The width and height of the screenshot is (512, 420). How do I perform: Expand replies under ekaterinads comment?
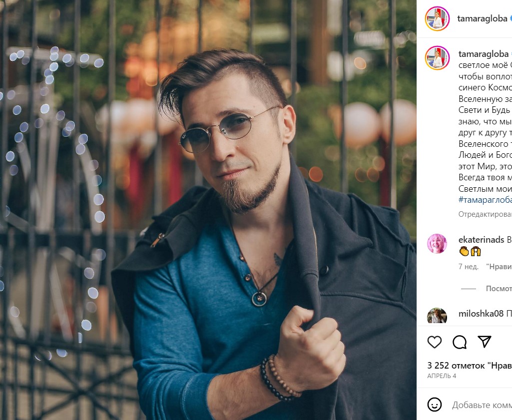tap(498, 289)
